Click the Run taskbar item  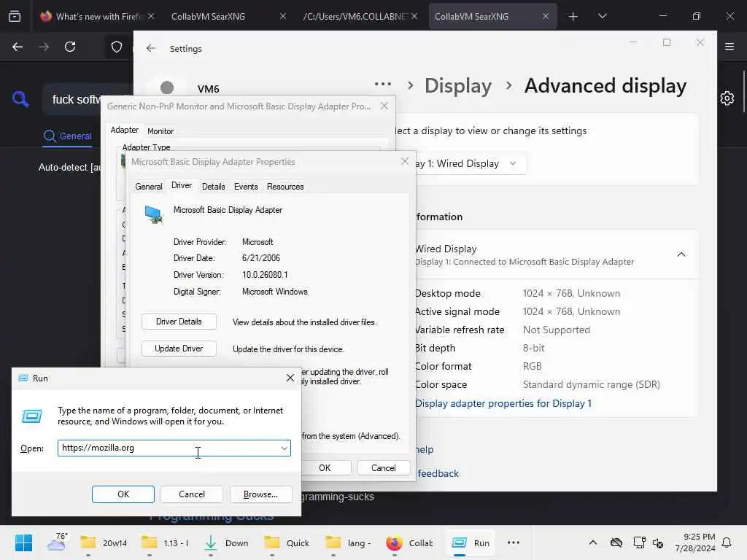[x=471, y=542]
